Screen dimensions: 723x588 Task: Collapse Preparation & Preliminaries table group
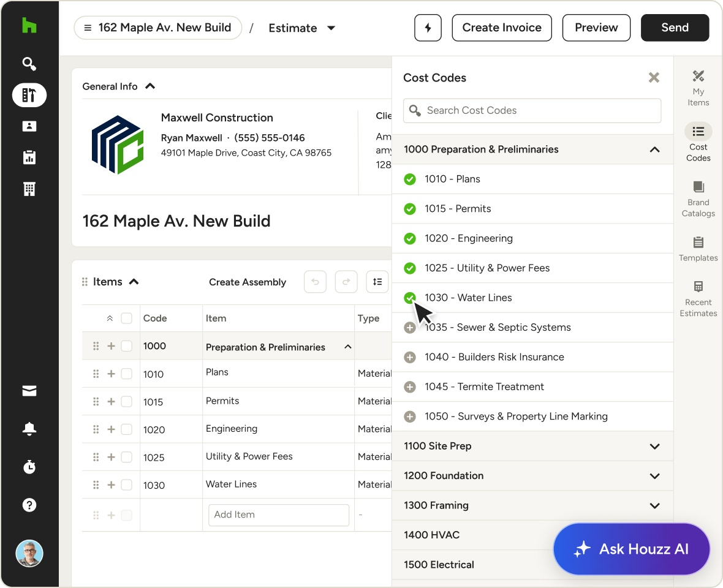pyautogui.click(x=348, y=347)
